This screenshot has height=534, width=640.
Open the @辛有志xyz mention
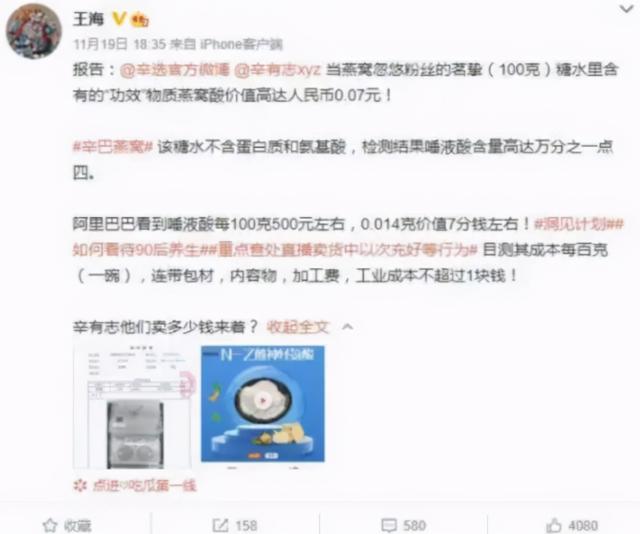pyautogui.click(x=278, y=69)
